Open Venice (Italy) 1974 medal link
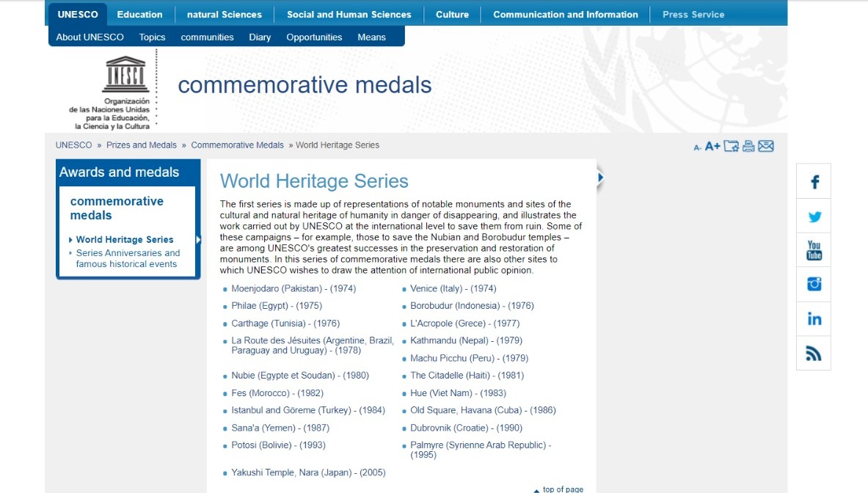Image resolution: width=868 pixels, height=493 pixels. (453, 288)
